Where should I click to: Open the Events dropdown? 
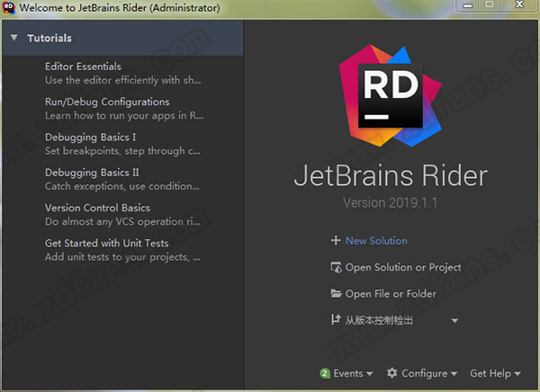[353, 373]
